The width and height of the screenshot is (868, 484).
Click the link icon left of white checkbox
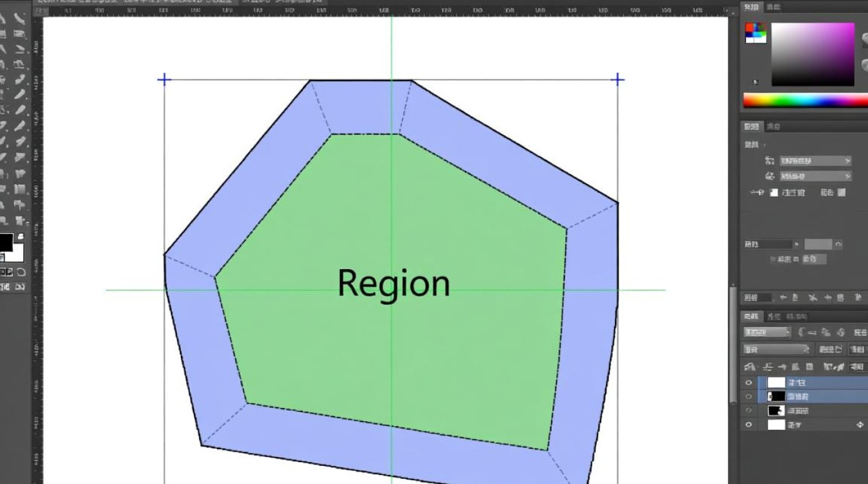point(756,192)
